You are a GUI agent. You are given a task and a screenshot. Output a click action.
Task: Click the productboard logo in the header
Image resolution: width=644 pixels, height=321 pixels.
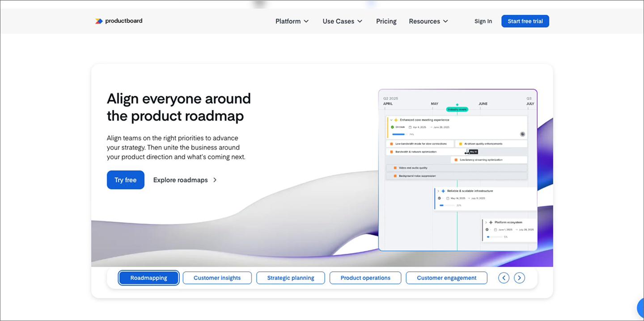point(119,21)
